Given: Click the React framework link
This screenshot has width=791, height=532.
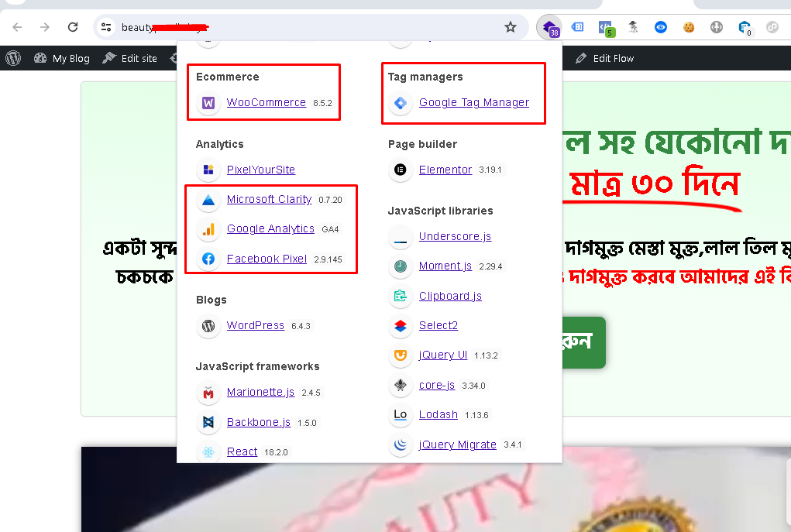Looking at the screenshot, I should [x=242, y=451].
